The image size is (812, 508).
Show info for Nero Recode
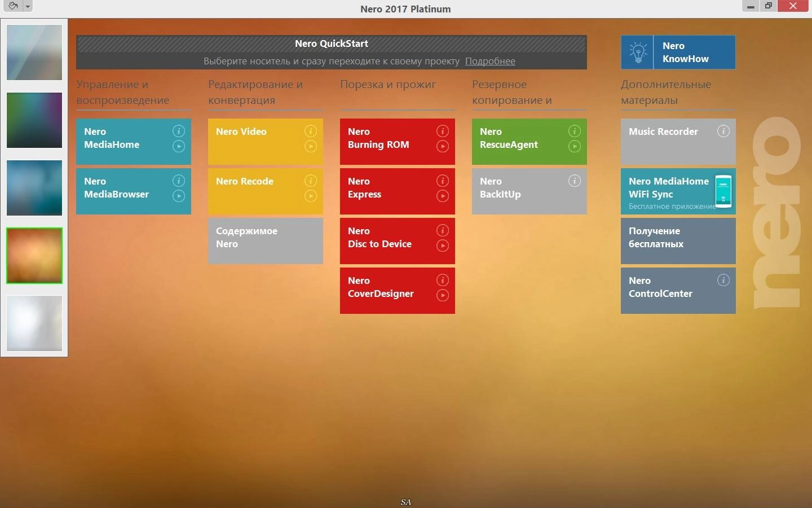[311, 181]
